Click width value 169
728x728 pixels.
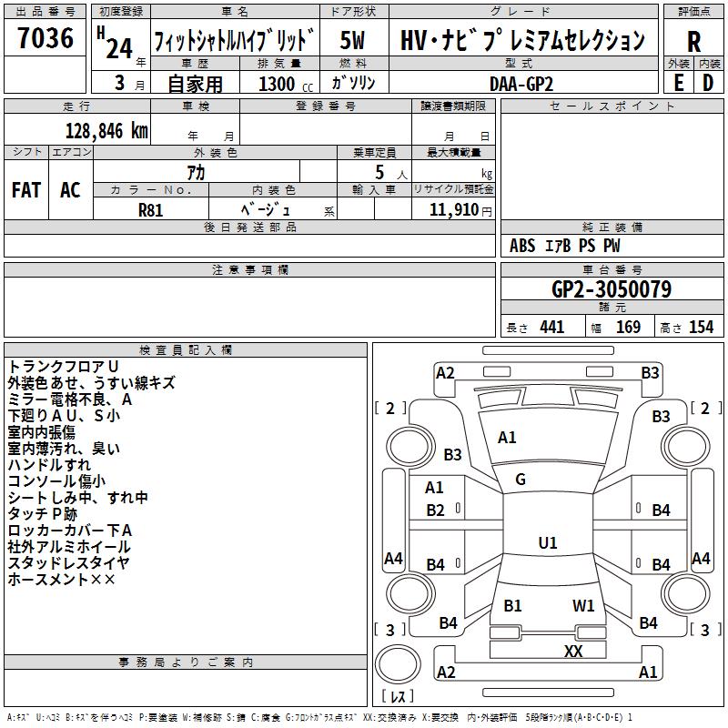tap(628, 327)
